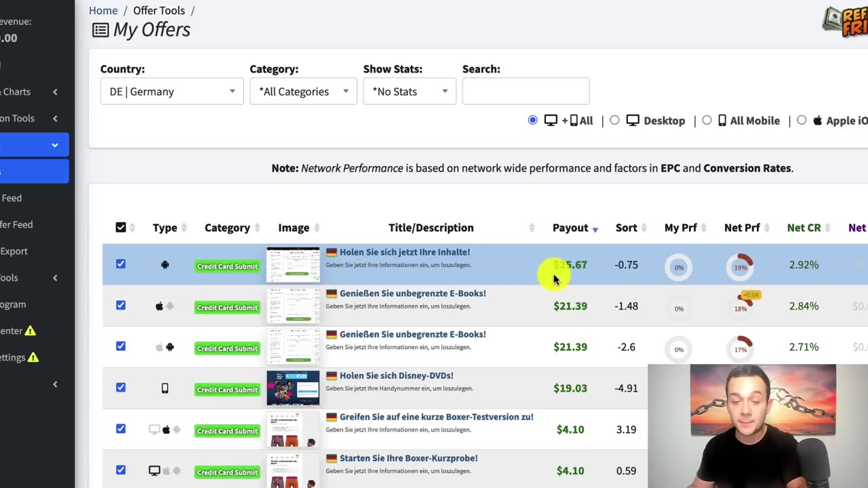Click the monitor icon next to Desktop option
The image size is (868, 488).
coord(633,121)
